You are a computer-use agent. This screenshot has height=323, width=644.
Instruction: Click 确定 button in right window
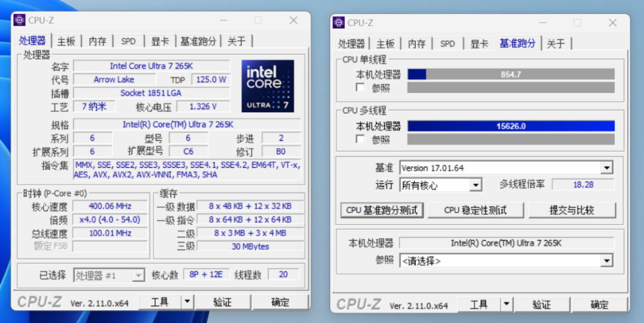click(x=600, y=304)
